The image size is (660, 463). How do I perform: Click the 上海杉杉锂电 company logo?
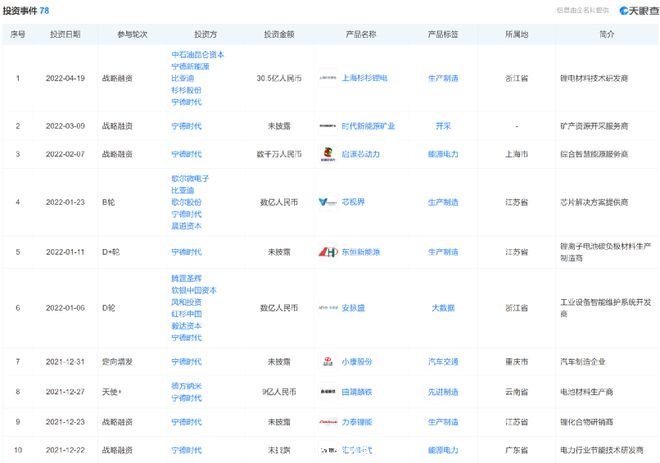pos(328,78)
